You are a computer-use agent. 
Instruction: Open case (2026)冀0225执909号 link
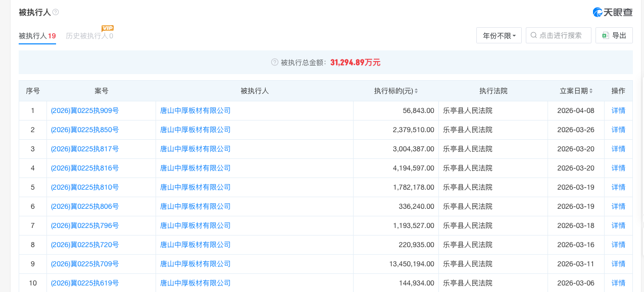coord(85,110)
